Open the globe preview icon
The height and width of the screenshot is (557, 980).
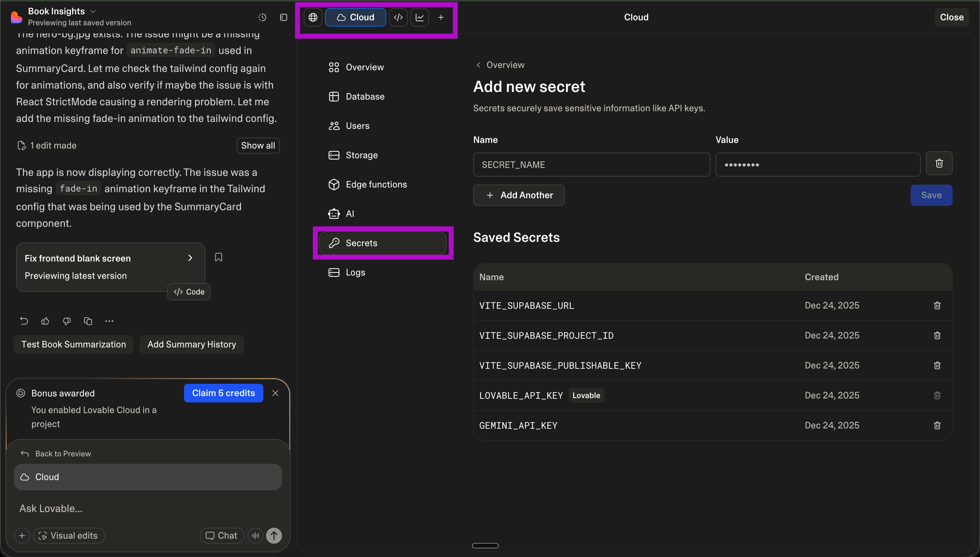(313, 17)
